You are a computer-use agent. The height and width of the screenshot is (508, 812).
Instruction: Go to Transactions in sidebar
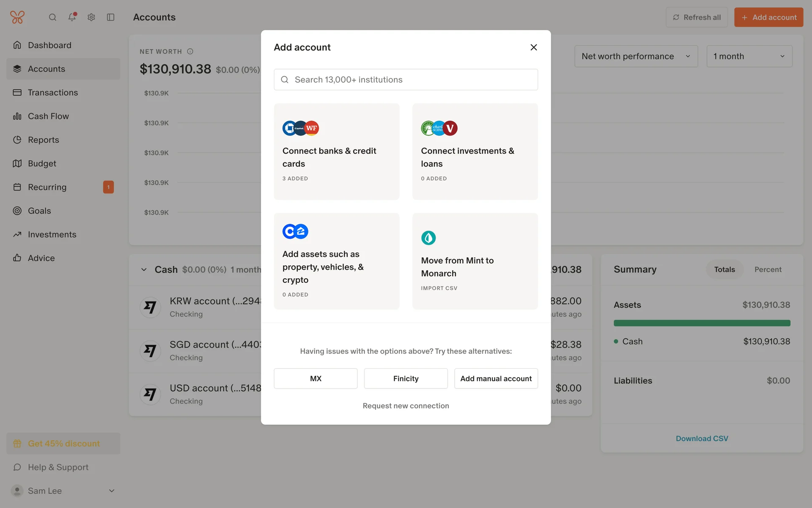point(53,92)
